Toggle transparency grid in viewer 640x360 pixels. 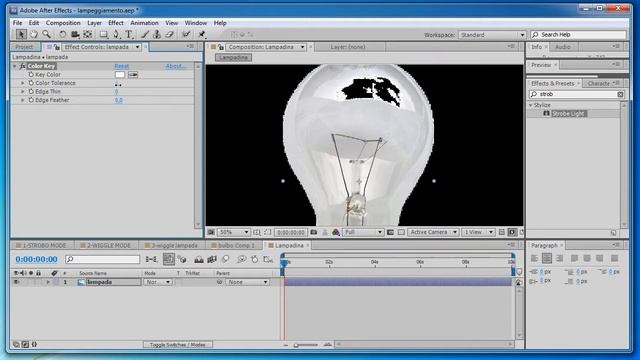[x=401, y=232]
